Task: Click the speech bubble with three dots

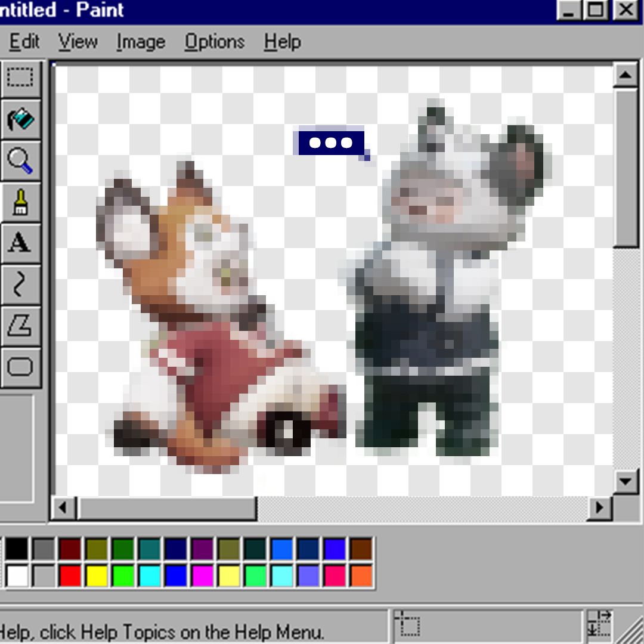Action: coord(331,143)
